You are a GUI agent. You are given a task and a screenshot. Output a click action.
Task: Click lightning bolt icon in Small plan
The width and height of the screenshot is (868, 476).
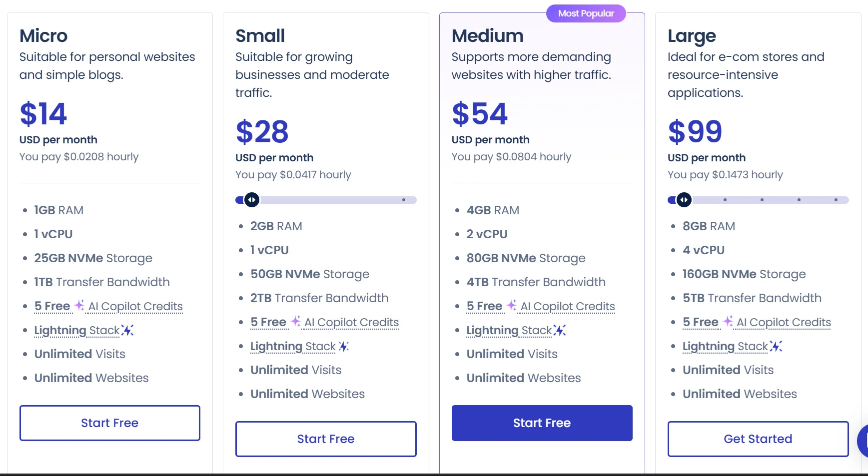point(344,346)
